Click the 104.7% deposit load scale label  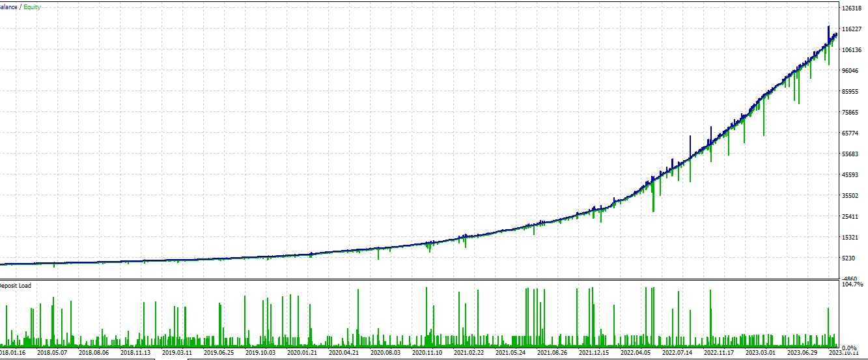tap(852, 284)
